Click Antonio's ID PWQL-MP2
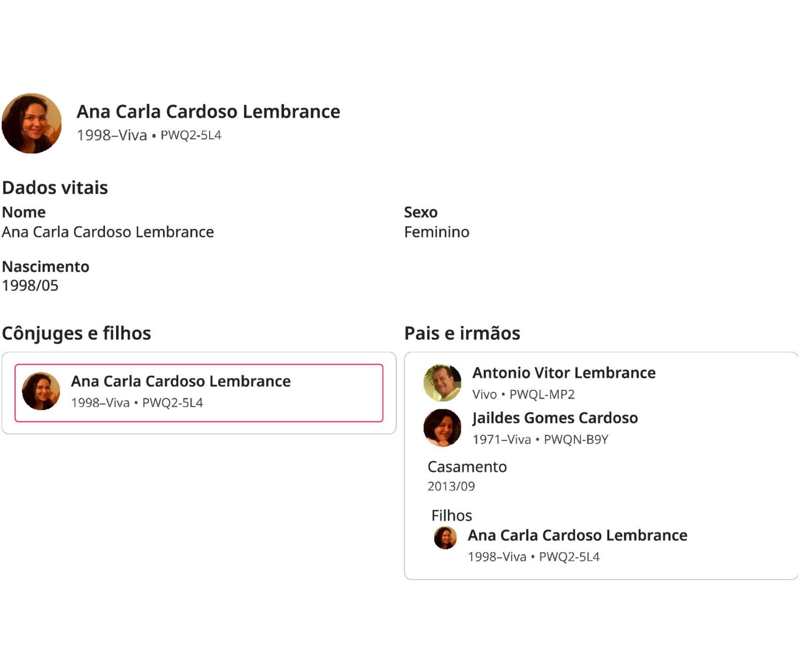The height and width of the screenshot is (672, 802). click(542, 394)
